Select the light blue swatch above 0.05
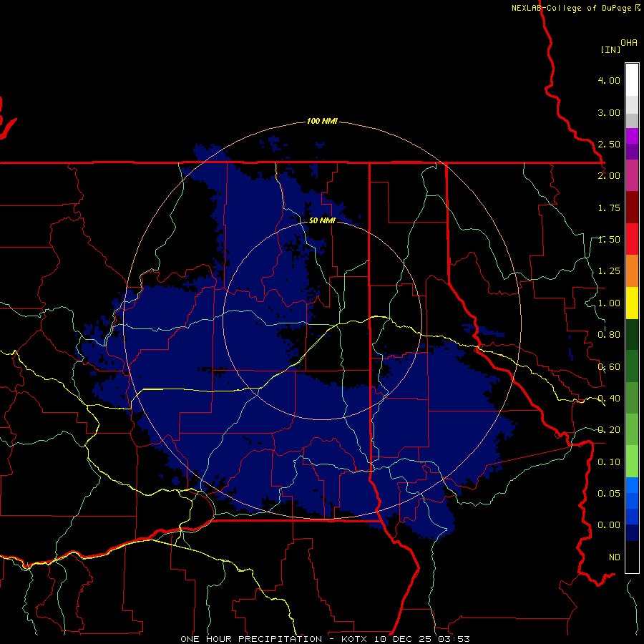The image size is (644, 644). [632, 485]
